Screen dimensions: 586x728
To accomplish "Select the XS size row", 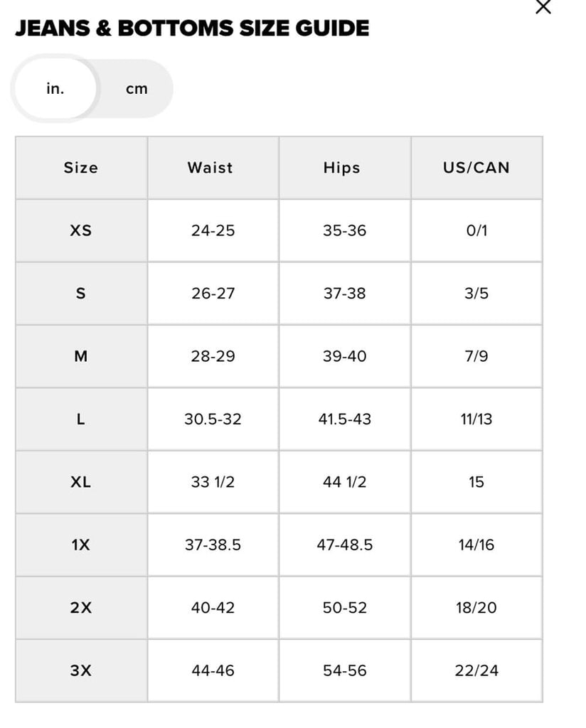I will [x=80, y=230].
